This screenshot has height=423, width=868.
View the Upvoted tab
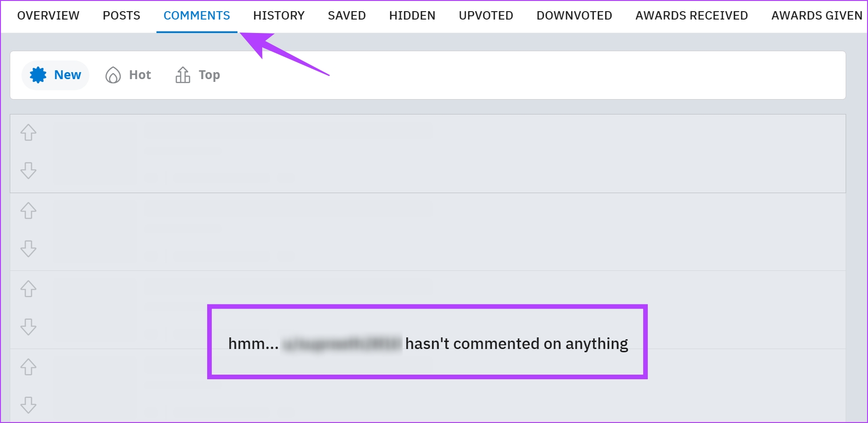[486, 16]
